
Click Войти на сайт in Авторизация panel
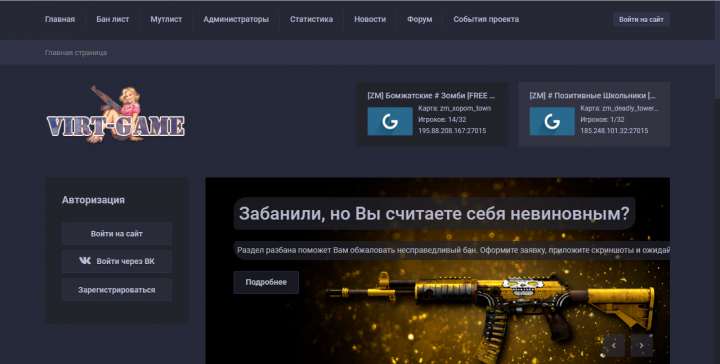pos(117,234)
